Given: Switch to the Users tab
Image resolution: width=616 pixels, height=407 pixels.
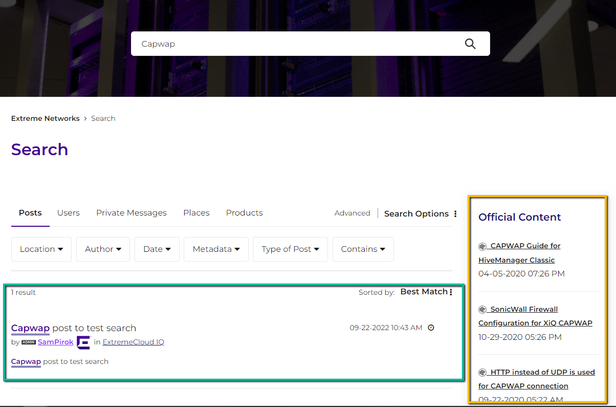Looking at the screenshot, I should (68, 213).
